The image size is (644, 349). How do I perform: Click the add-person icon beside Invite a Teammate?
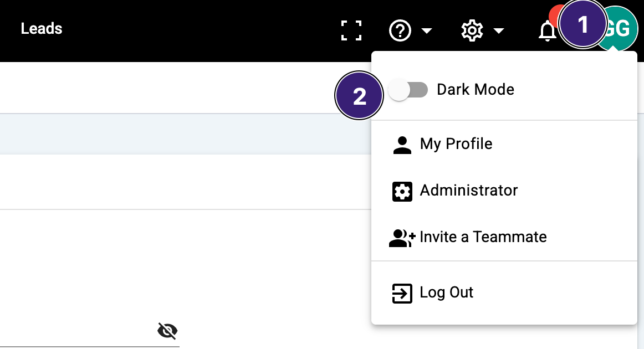(x=402, y=238)
